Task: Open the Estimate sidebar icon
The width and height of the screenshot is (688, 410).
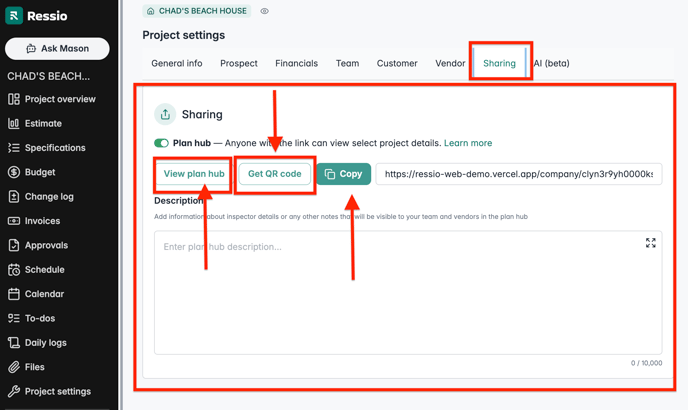Action: click(14, 124)
